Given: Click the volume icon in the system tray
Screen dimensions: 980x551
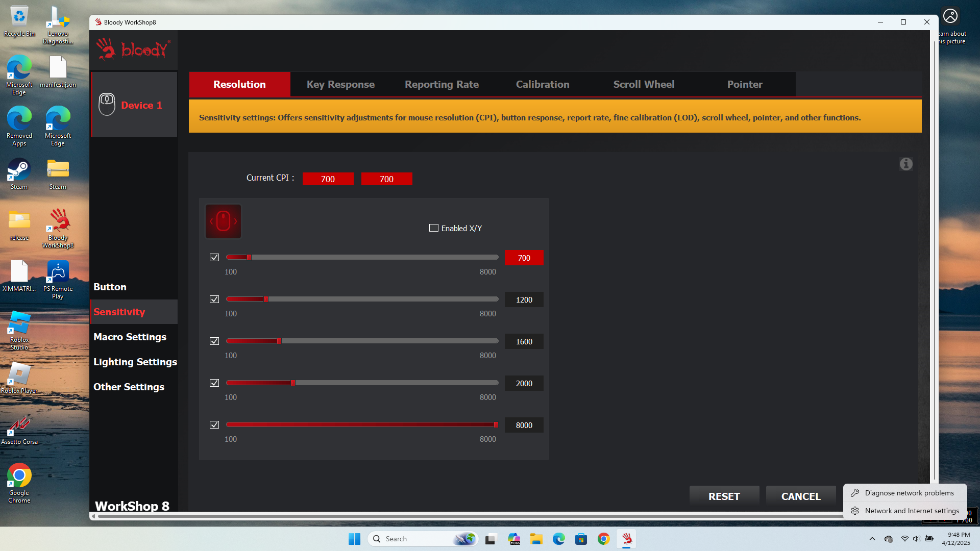Looking at the screenshot, I should [916, 539].
